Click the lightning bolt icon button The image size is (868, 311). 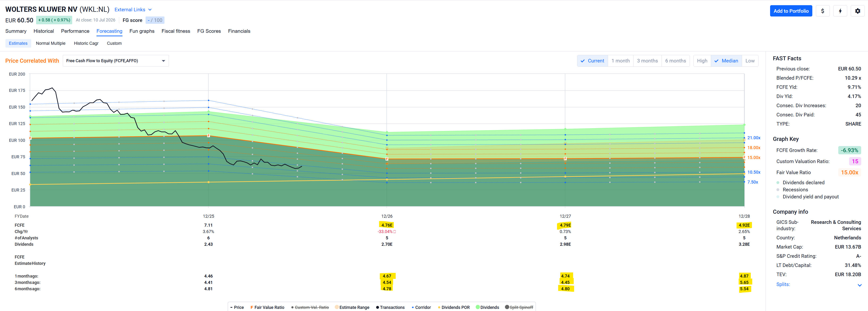pos(840,11)
